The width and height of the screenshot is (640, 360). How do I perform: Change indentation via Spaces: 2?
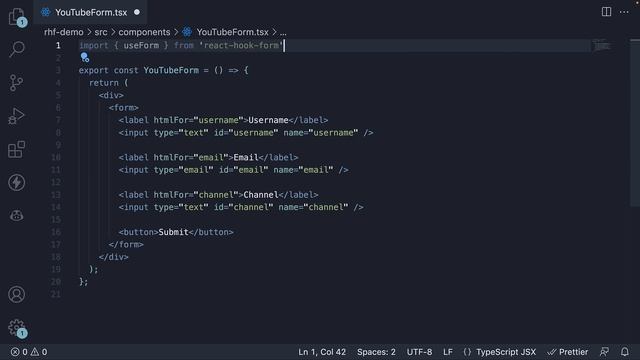[376, 352]
